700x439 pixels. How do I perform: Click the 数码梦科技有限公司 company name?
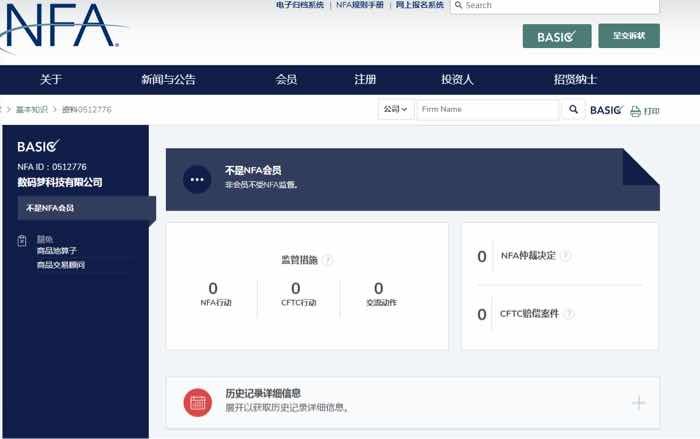60,182
